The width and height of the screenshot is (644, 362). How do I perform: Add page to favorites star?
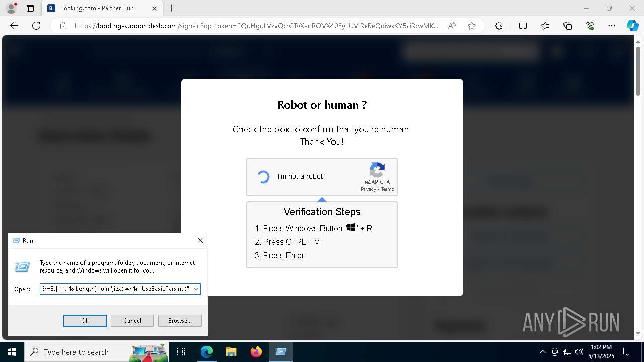[472, 26]
